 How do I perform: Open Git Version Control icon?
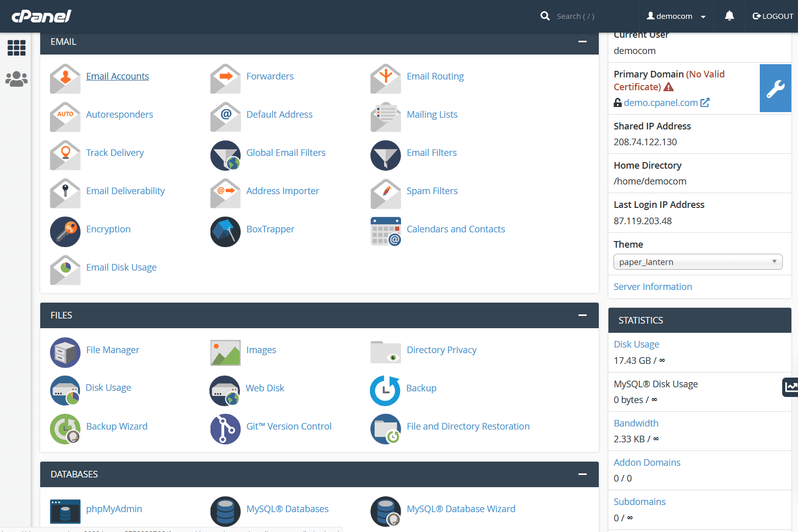[225, 429]
